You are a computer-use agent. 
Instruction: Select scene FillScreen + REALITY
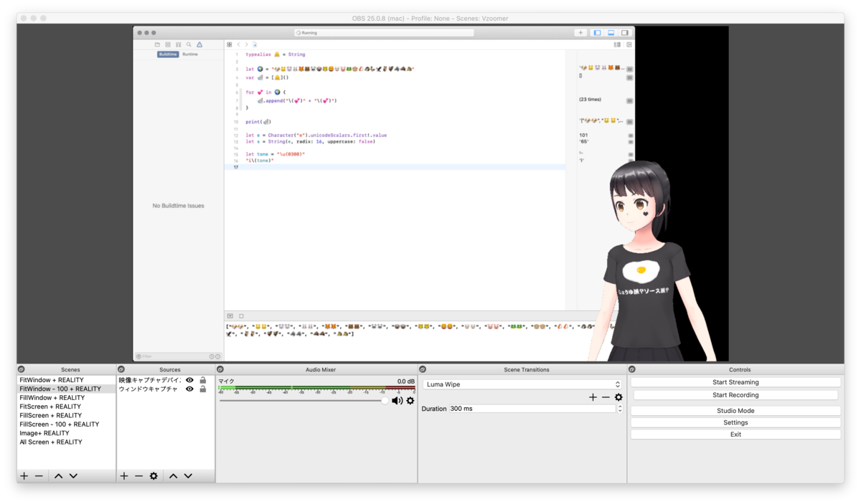(x=66, y=415)
